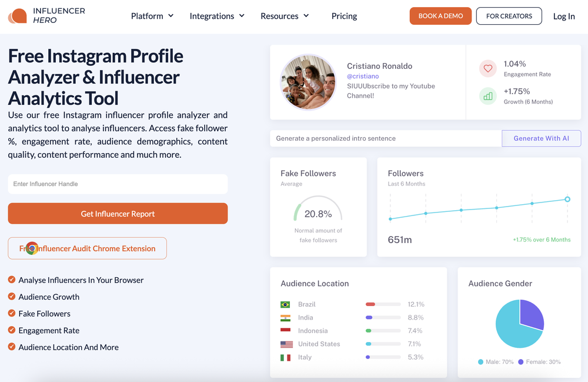Expand the Resources dropdown menu

[285, 16]
